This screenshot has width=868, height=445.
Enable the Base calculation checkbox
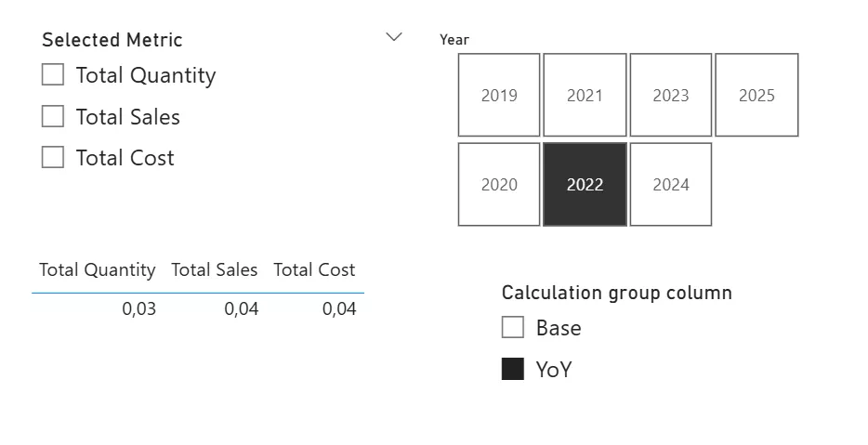point(513,327)
